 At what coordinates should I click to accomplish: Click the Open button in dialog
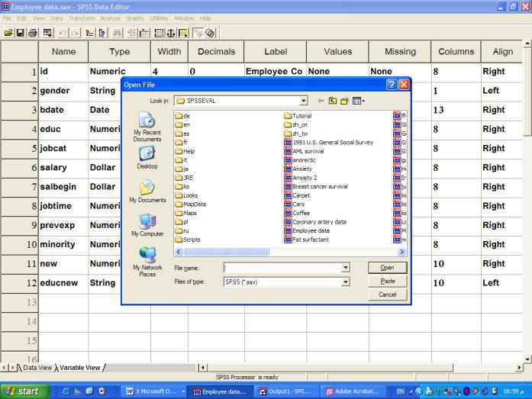click(x=388, y=268)
